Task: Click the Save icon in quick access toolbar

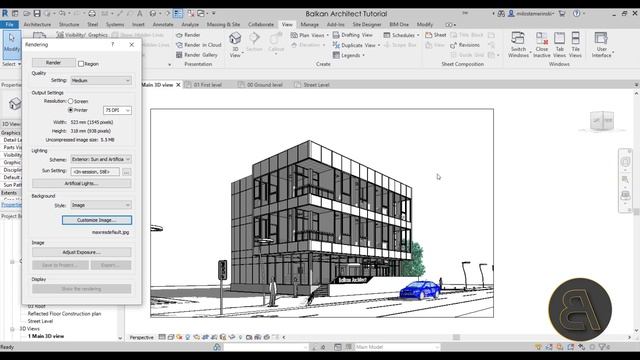Action: (x=37, y=13)
